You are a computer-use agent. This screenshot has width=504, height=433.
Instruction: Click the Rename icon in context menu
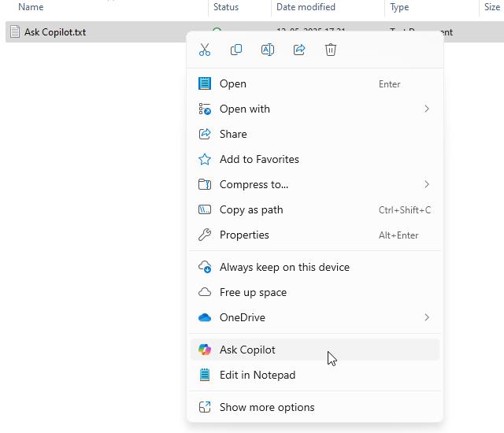tap(268, 50)
